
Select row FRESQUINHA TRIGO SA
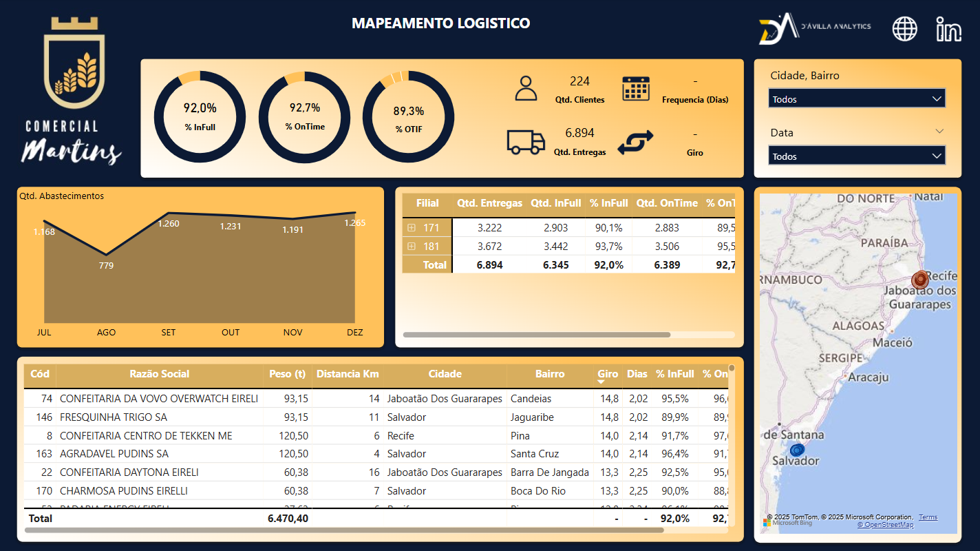tap(376, 417)
